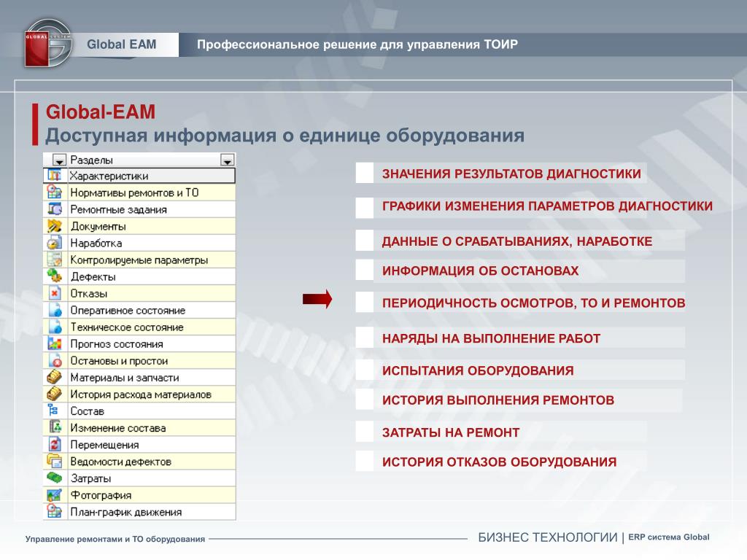Click the Состав tree icon
The height and width of the screenshot is (560, 747).
[53, 411]
